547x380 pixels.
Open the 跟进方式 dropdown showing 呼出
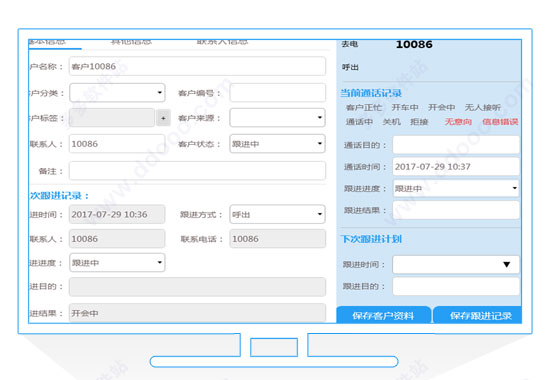pos(277,214)
